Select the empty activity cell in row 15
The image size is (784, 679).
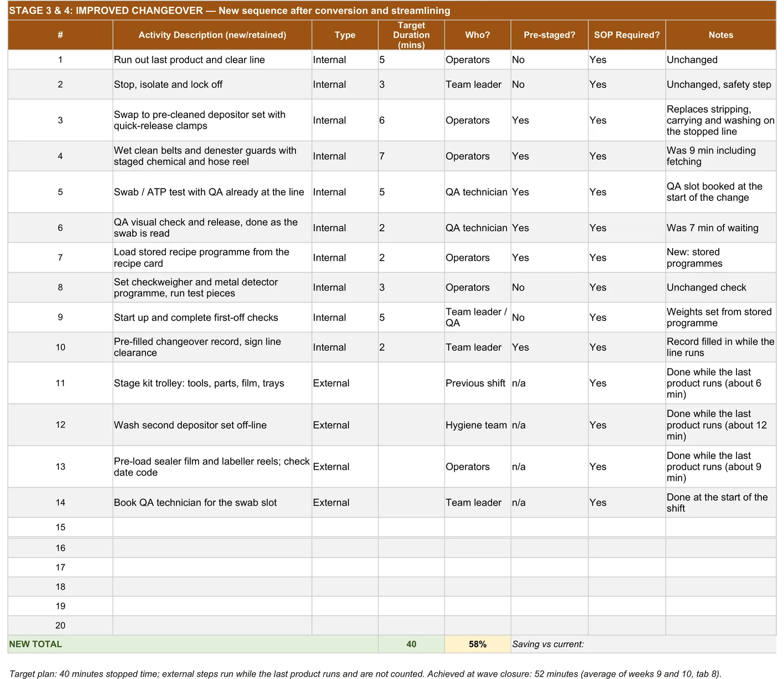212,527
